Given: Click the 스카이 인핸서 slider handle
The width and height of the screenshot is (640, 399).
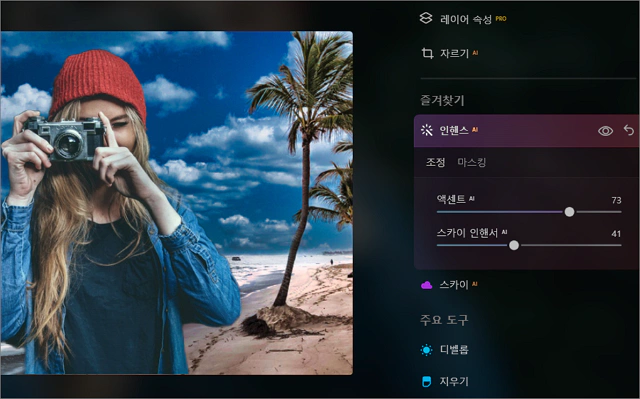Looking at the screenshot, I should [514, 245].
